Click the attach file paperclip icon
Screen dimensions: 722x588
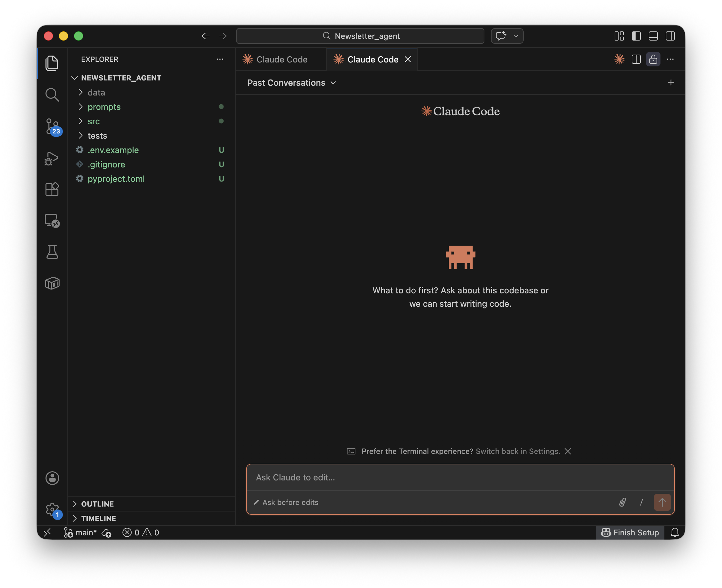pyautogui.click(x=623, y=502)
